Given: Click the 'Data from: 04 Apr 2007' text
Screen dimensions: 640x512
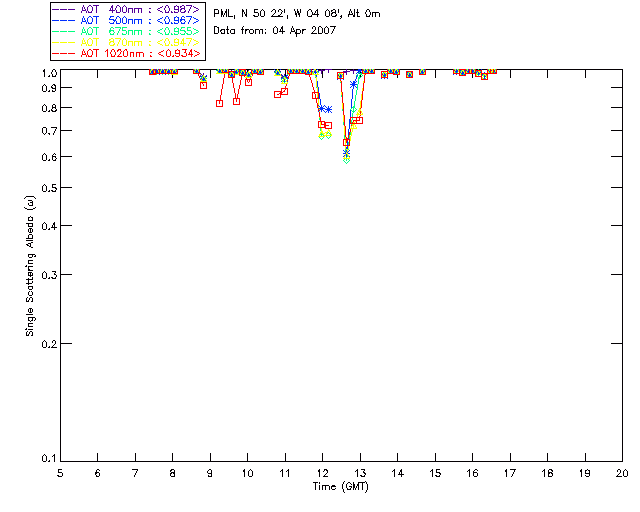Looking at the screenshot, I should (x=274, y=31).
